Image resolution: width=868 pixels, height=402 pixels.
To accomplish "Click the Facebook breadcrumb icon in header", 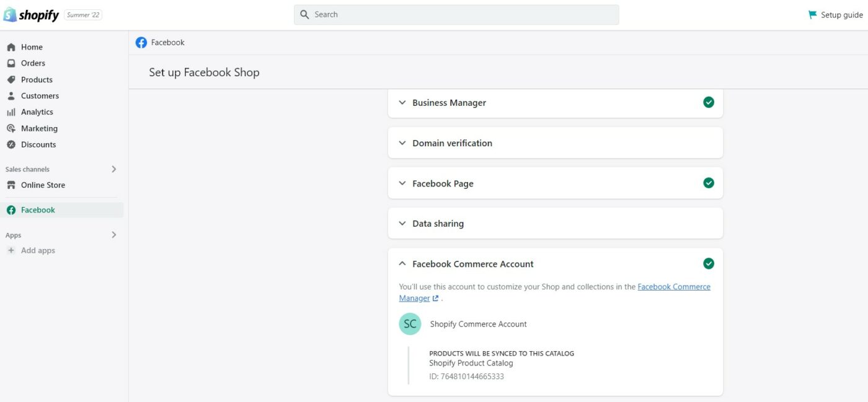I will click(141, 43).
